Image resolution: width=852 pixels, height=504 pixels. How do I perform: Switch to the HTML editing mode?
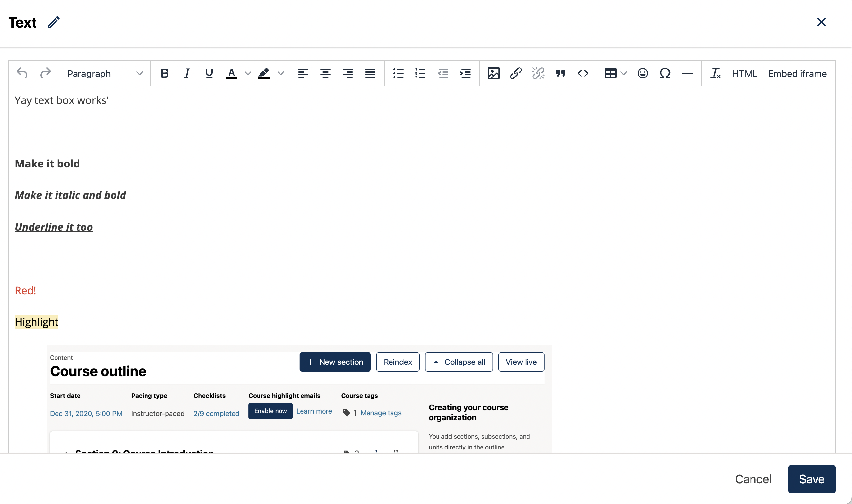[x=744, y=73]
